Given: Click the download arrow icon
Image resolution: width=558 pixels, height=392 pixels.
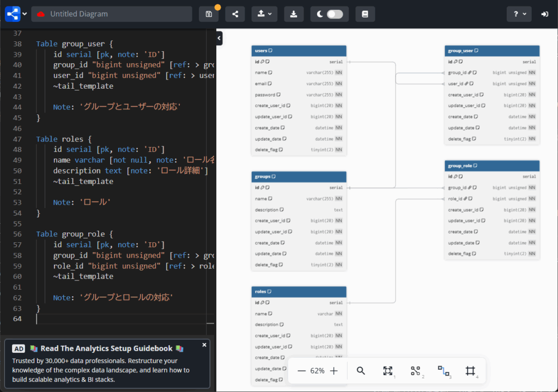Looking at the screenshot, I should pos(294,14).
